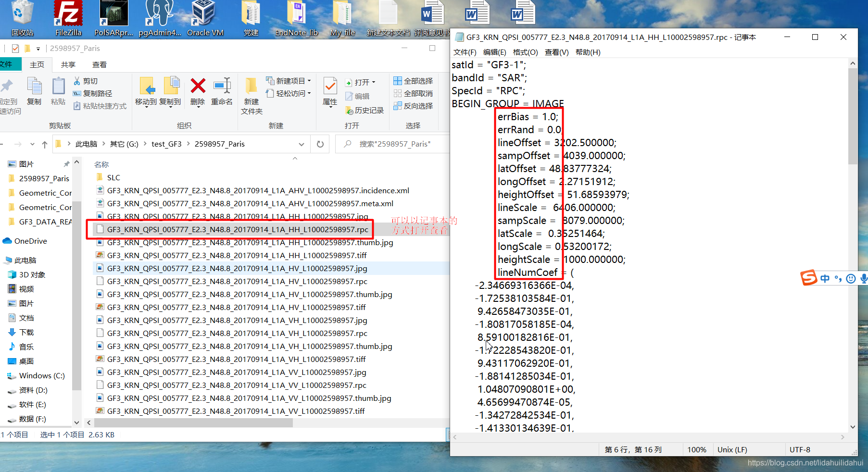Click the Edit (编辑) ribbon button
Image resolution: width=868 pixels, height=472 pixels.
(x=357, y=96)
